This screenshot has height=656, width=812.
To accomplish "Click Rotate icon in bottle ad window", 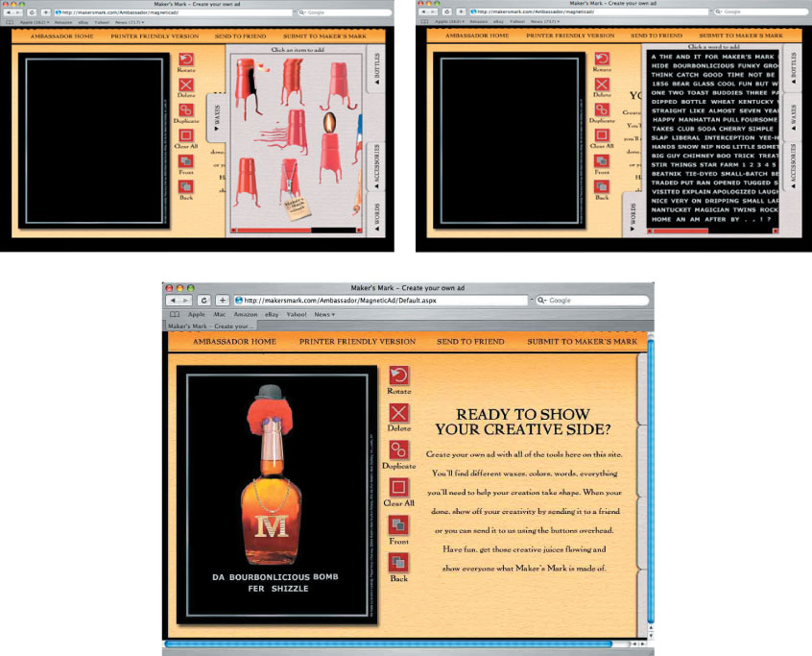I will pos(398,376).
